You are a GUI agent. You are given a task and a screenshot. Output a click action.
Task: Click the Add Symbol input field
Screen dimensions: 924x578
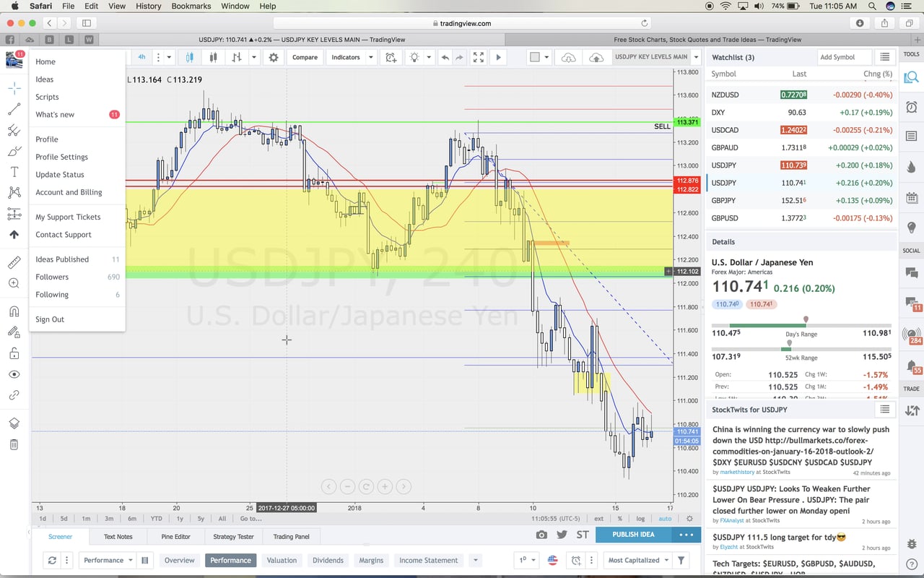pos(844,57)
